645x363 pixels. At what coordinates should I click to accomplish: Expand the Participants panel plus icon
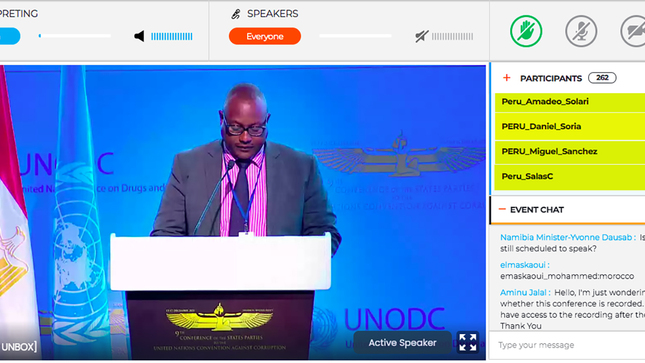click(x=506, y=78)
